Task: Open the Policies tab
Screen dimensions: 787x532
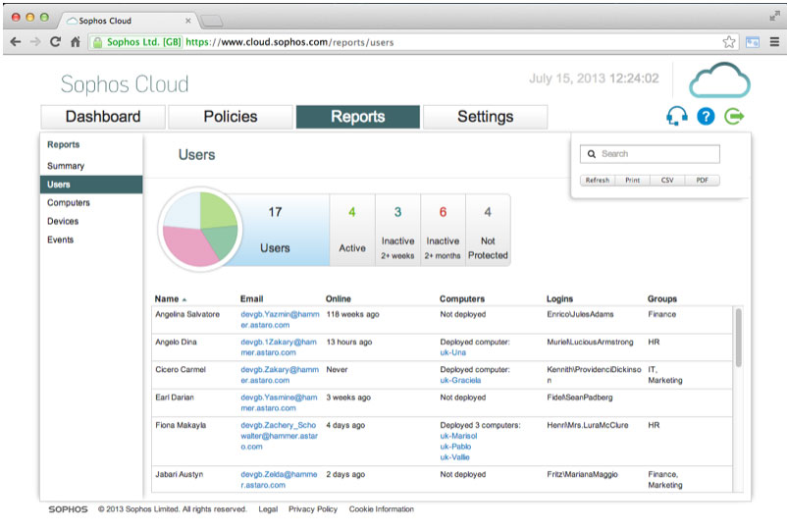Action: pyautogui.click(x=231, y=117)
